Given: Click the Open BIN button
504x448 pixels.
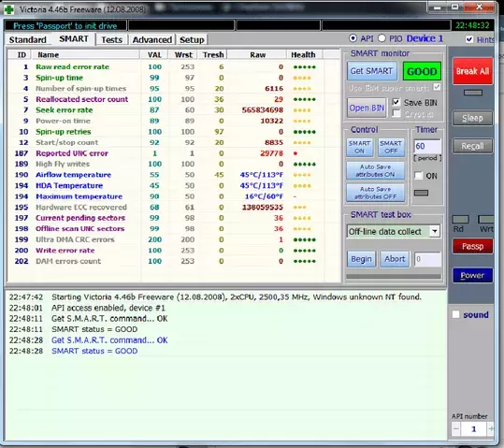Looking at the screenshot, I should click(367, 108).
